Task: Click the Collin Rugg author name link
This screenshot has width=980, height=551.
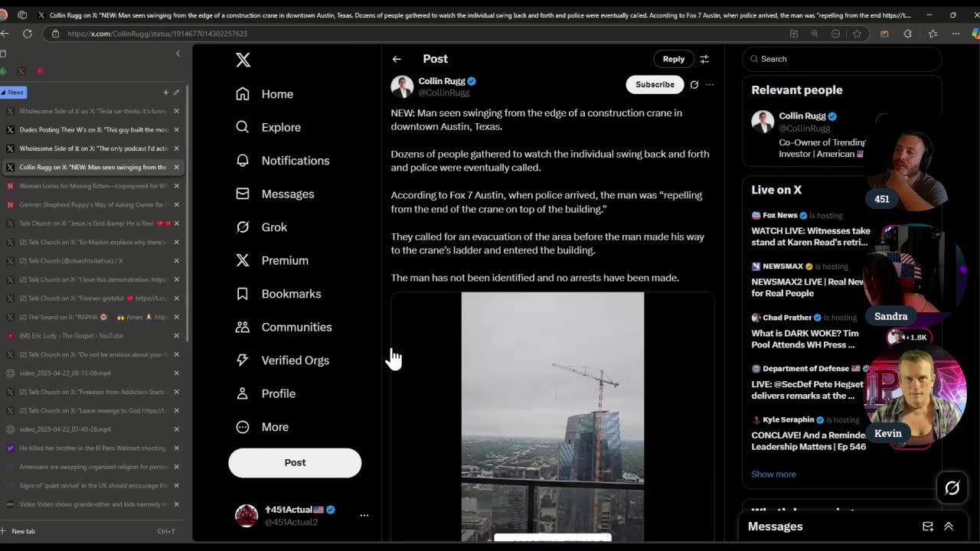Action: pyautogui.click(x=442, y=81)
